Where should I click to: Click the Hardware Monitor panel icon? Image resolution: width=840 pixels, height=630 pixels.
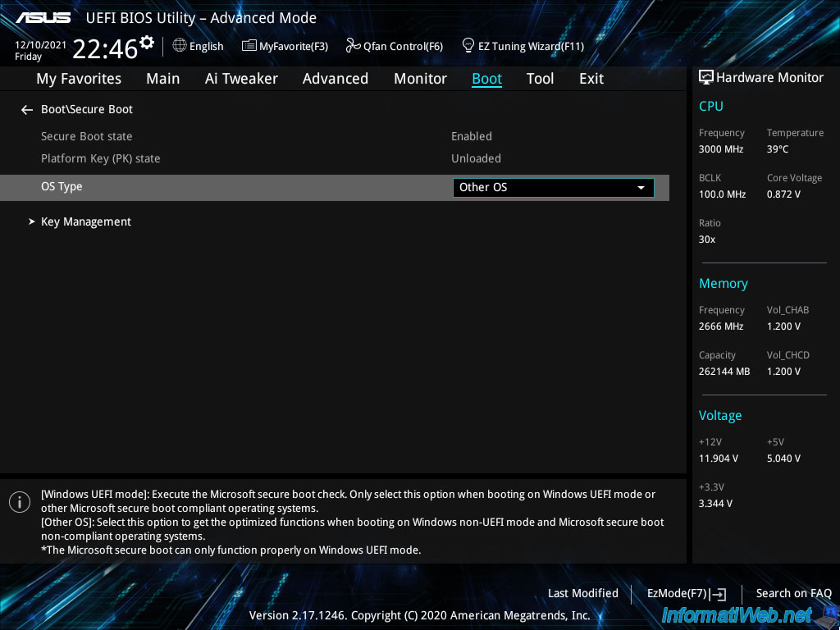(x=705, y=76)
